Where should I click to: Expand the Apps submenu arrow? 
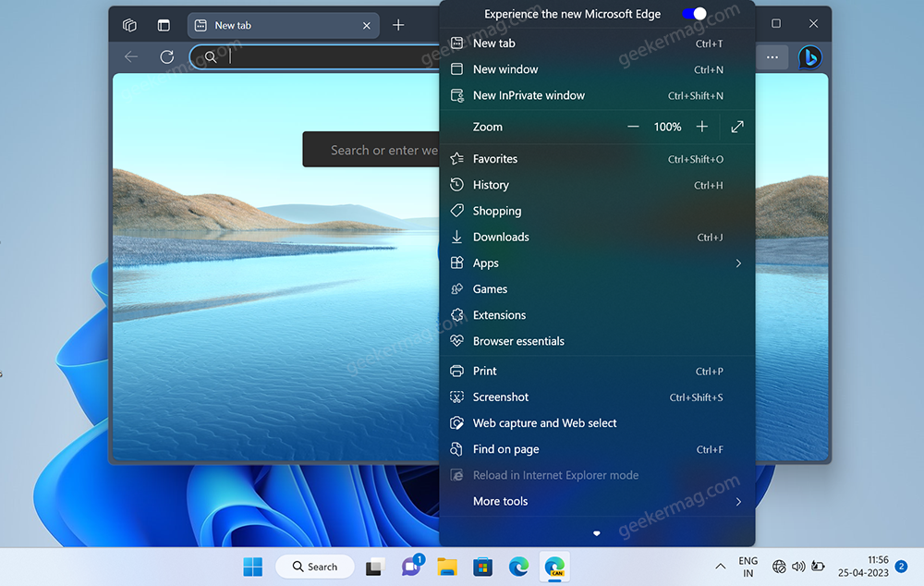[x=738, y=262]
